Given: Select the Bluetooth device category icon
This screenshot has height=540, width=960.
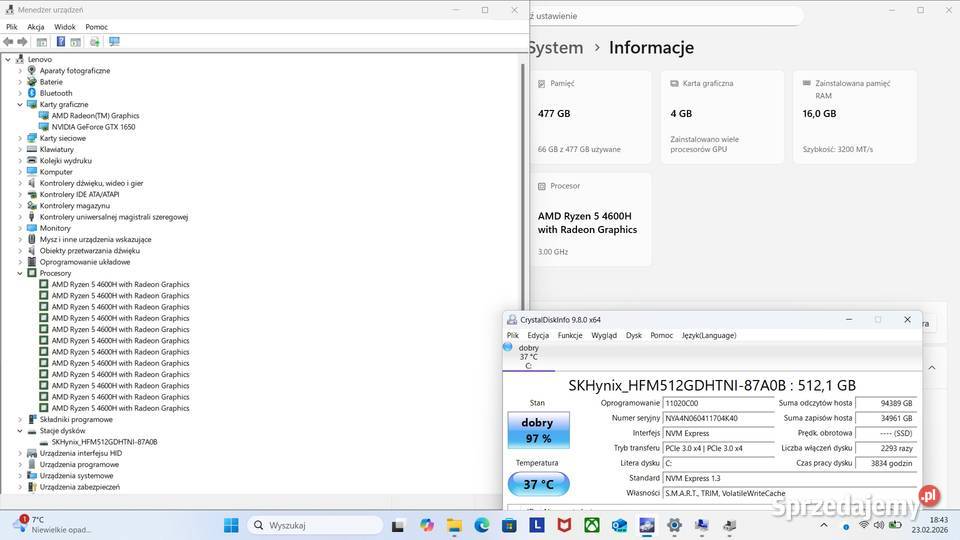Looking at the screenshot, I should pyautogui.click(x=32, y=93).
